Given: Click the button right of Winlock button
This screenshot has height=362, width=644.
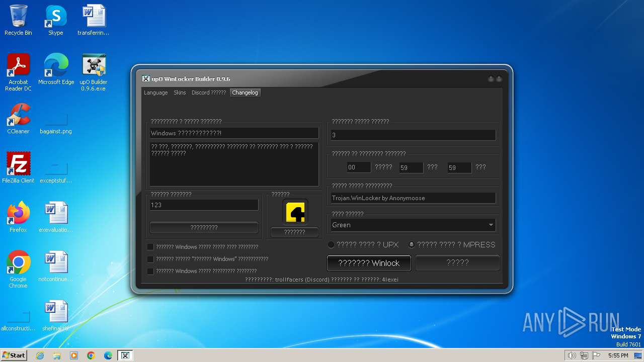Looking at the screenshot, I should (x=457, y=262).
